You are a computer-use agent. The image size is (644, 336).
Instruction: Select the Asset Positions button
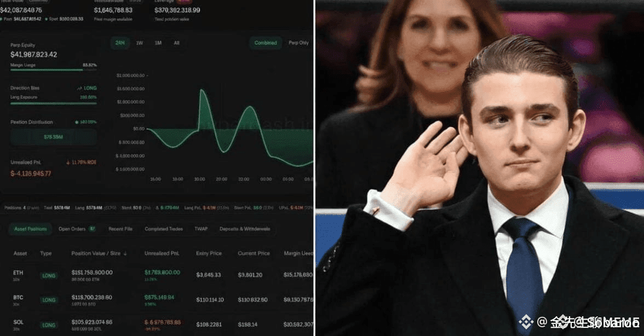point(31,229)
